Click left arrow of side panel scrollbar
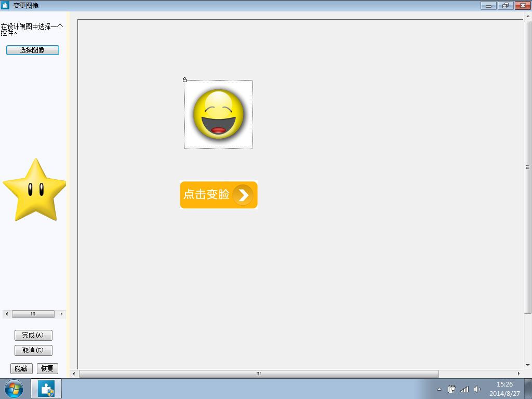Viewport: 532px width, 399px height. (6, 314)
